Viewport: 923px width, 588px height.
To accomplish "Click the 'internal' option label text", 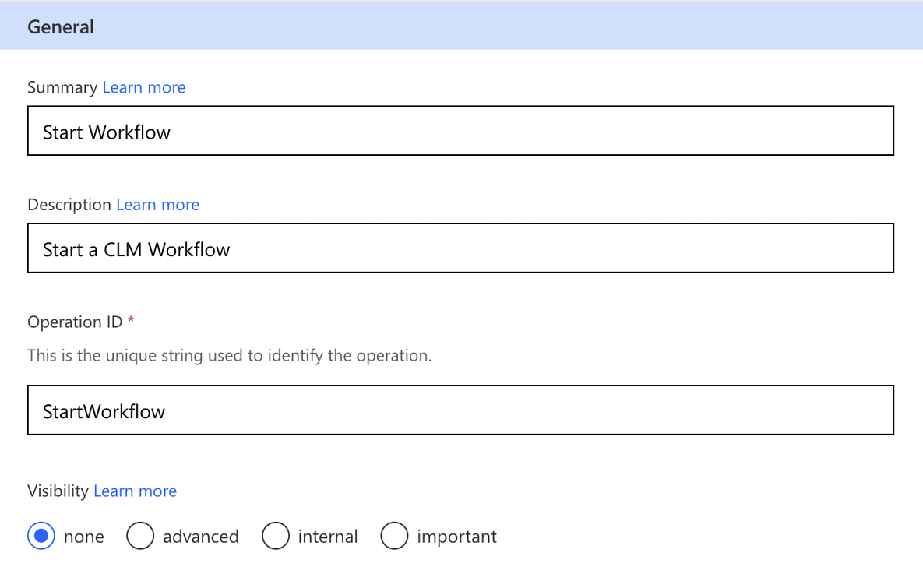I will point(328,537).
